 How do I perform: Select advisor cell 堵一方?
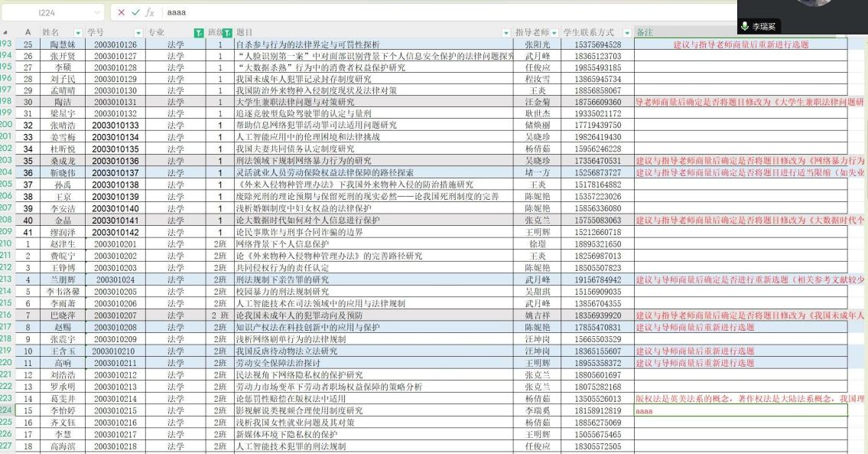(537, 173)
